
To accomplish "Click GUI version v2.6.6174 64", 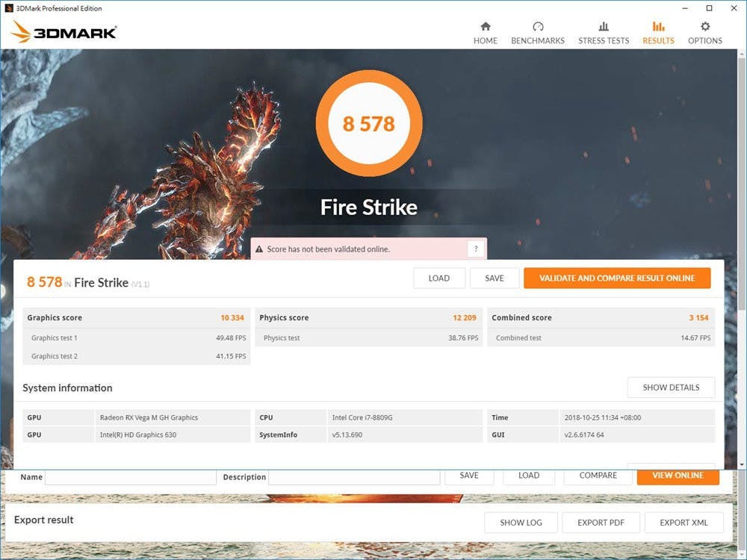I will pos(584,435).
